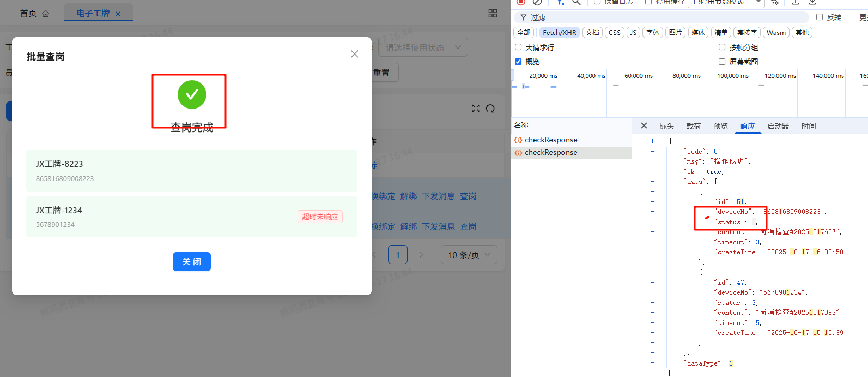Open the 预览 details tab
Image resolution: width=868 pixels, height=377 pixels.
[x=720, y=126]
